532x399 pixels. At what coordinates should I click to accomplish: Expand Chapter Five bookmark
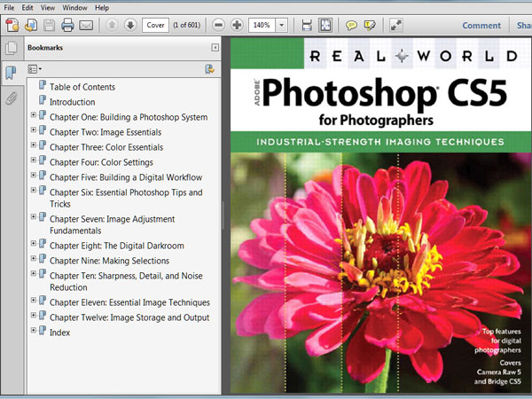(x=34, y=175)
